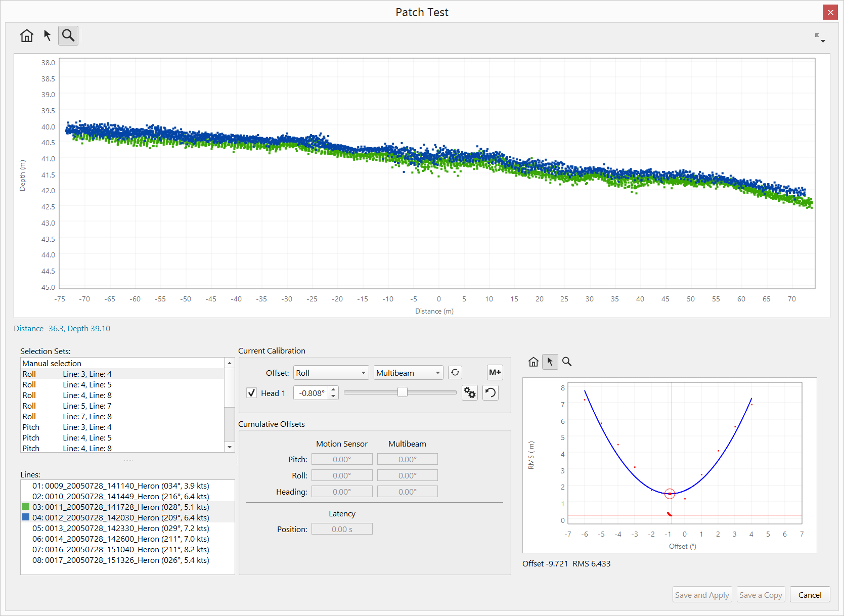
Task: Click the M+ memory button
Action: 495,373
